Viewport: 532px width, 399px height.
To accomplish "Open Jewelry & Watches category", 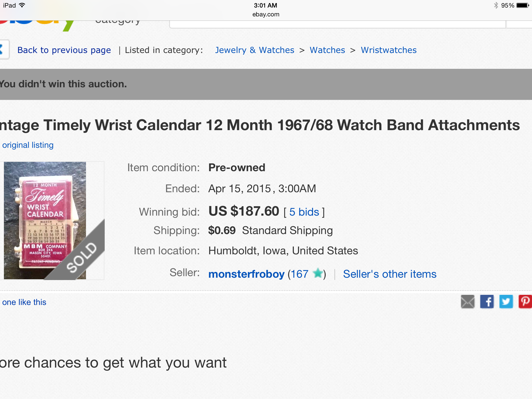I will pyautogui.click(x=255, y=50).
